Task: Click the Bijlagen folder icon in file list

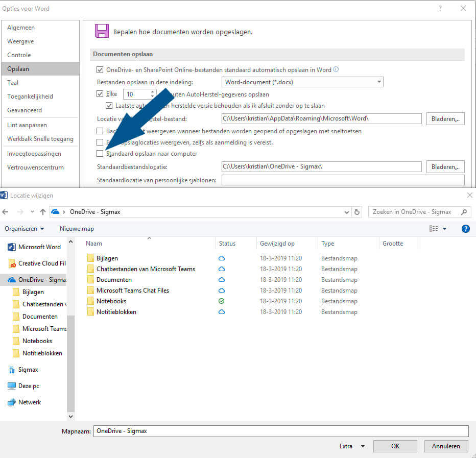Action: (90, 258)
